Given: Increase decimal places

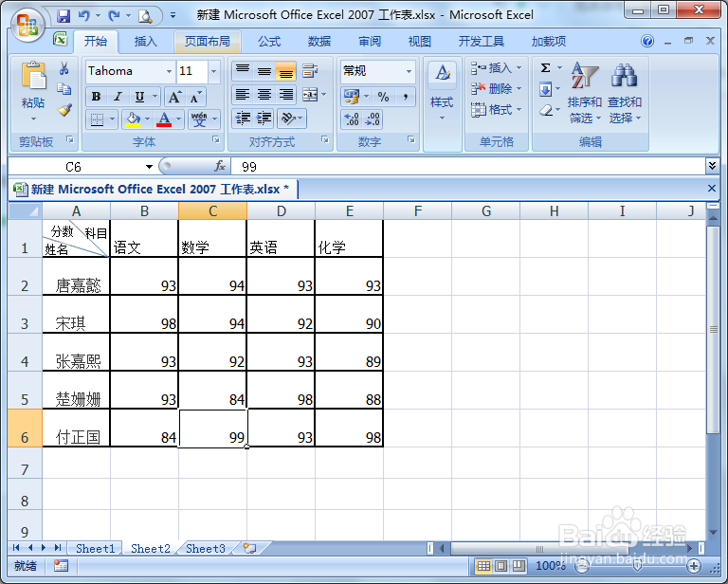Looking at the screenshot, I should pos(352,119).
